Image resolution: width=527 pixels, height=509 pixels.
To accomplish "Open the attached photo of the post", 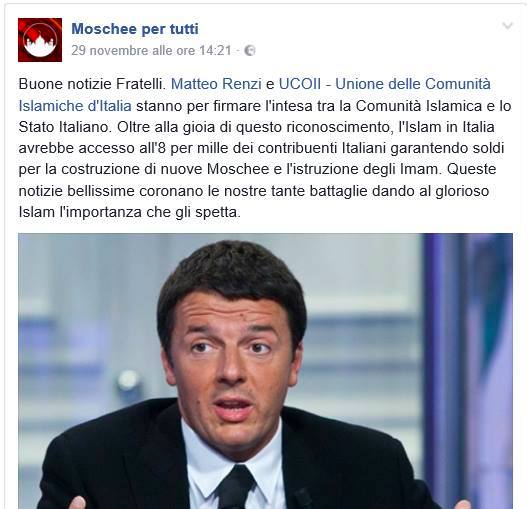I will tap(266, 371).
